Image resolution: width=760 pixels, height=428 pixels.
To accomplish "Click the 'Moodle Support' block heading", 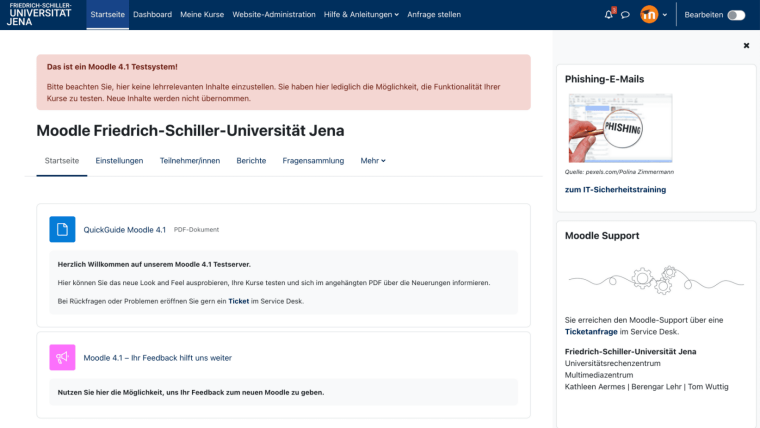I will click(x=602, y=236).
